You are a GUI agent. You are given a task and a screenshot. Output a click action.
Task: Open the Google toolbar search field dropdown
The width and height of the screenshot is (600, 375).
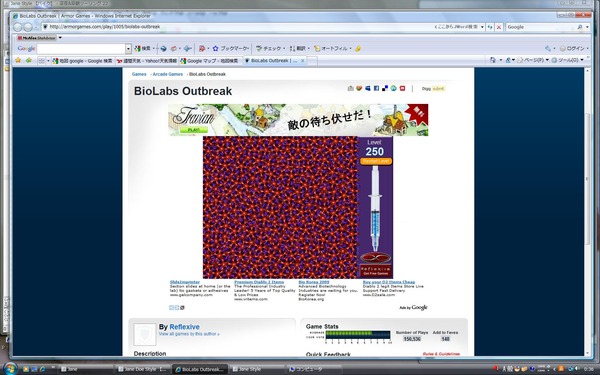click(128, 49)
